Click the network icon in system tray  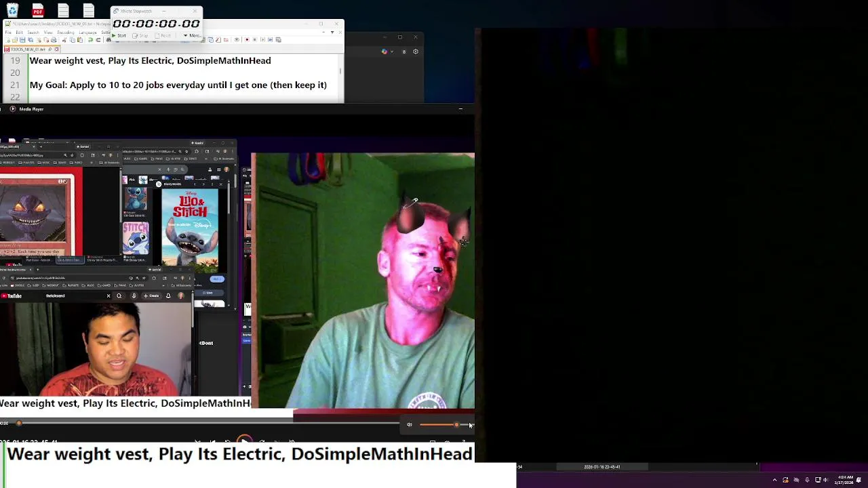click(x=818, y=480)
